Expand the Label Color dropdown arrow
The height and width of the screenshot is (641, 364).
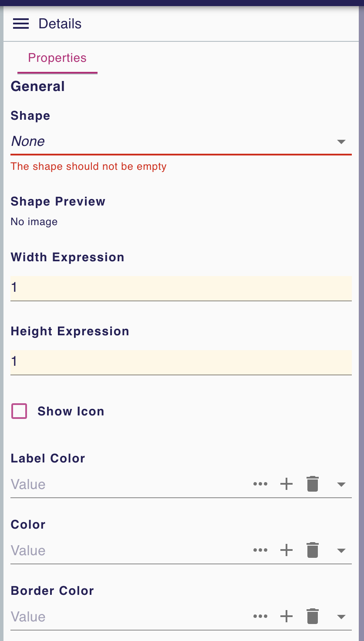[341, 484]
